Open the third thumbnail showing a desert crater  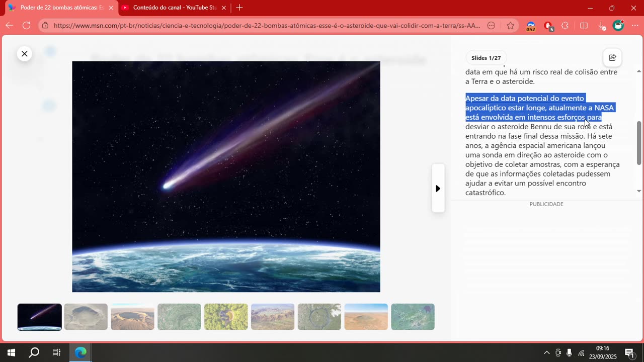[x=133, y=317]
